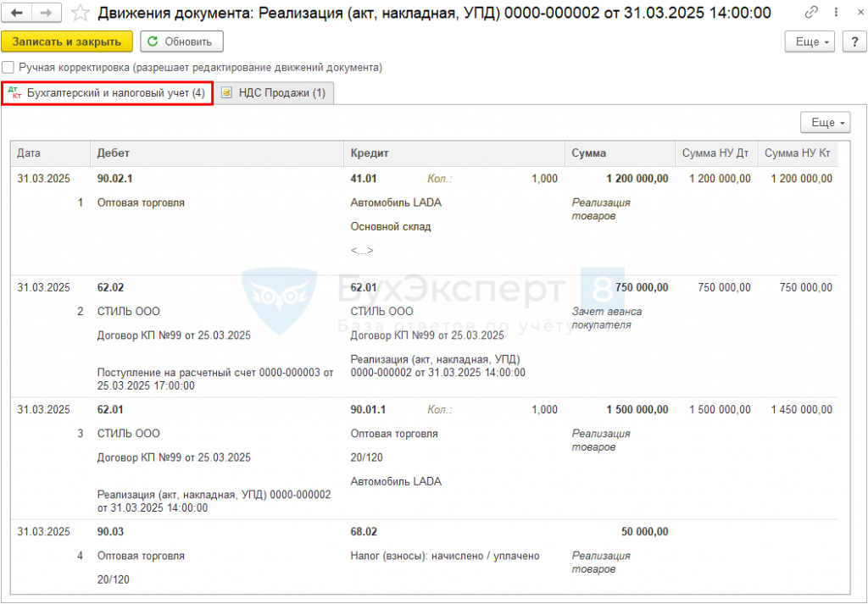
Task: Switch to the "НДС Продажи (1)" tab
Action: (274, 93)
